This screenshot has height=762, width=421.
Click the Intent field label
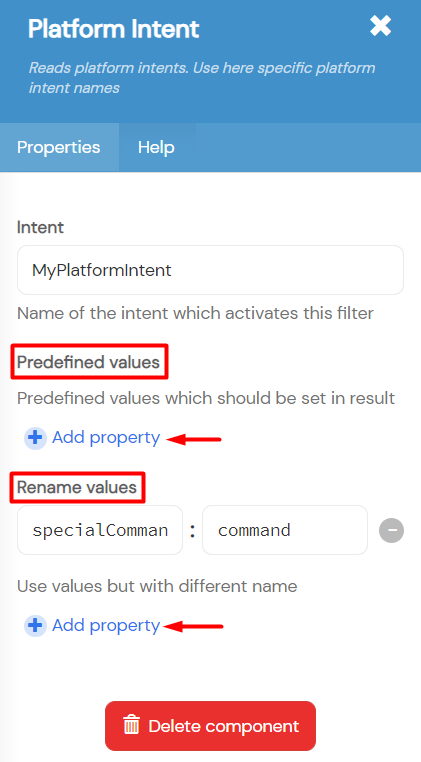[40, 227]
